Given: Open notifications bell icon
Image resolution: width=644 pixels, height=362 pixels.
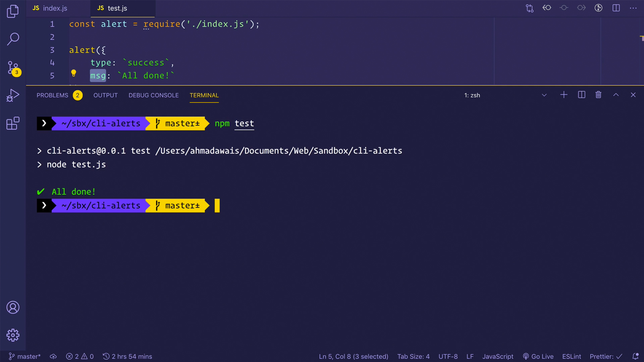Looking at the screenshot, I should click(635, 356).
